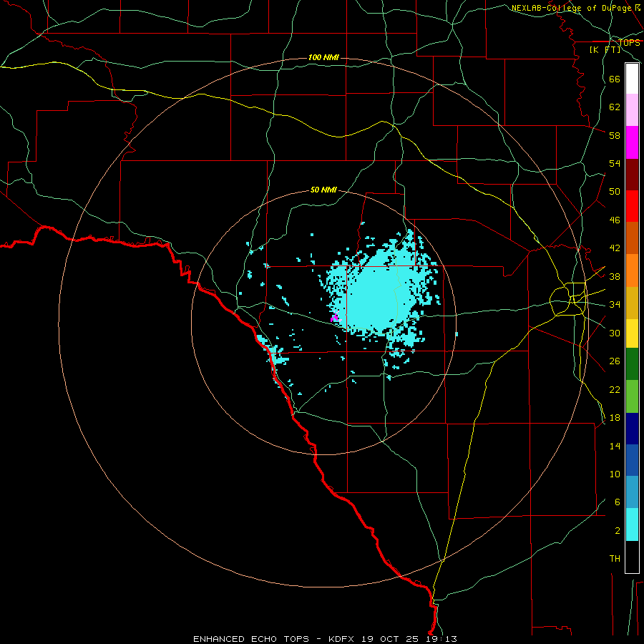Click the '42' legend value

[615, 248]
